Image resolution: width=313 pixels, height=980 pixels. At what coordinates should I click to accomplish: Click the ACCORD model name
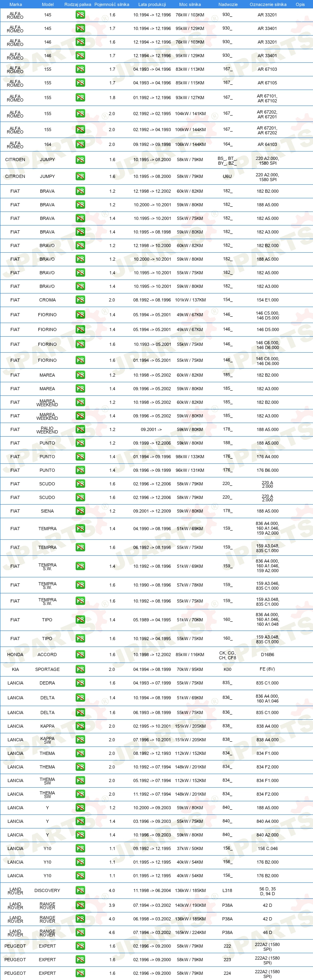[x=47, y=655]
